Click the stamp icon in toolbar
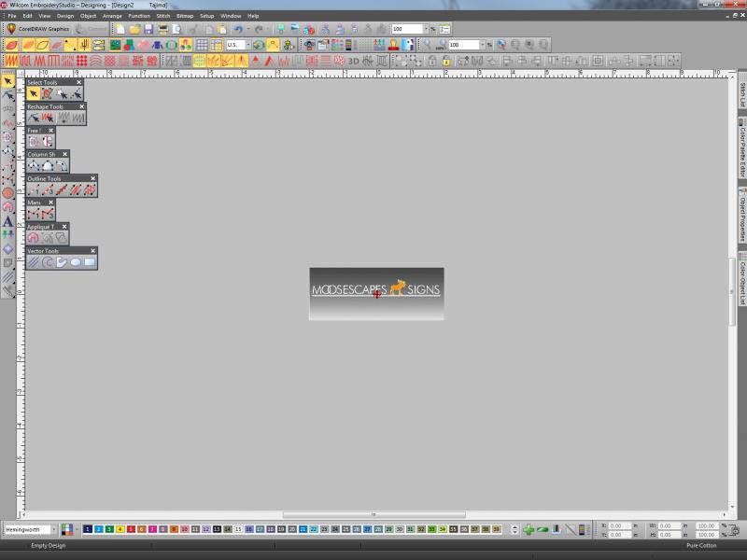This screenshot has height=560, width=747. point(393,45)
